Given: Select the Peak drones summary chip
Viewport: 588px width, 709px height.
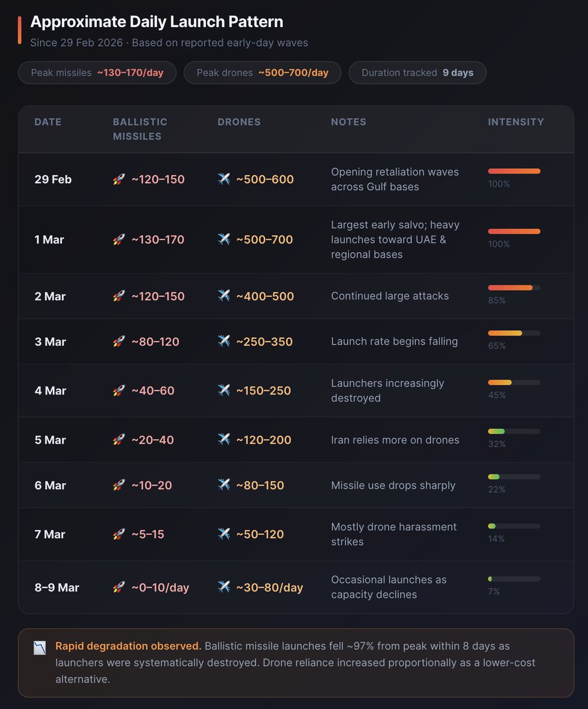Looking at the screenshot, I should [x=262, y=73].
